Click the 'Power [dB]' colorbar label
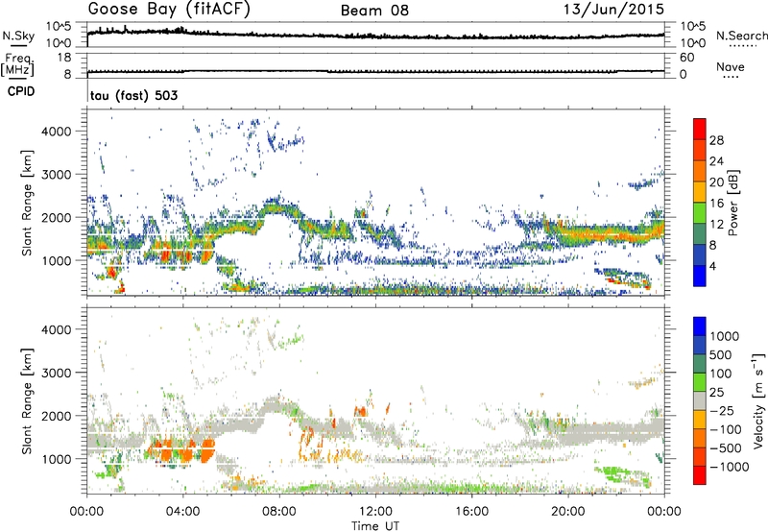Image resolution: width=768 pixels, height=532 pixels. [732, 203]
